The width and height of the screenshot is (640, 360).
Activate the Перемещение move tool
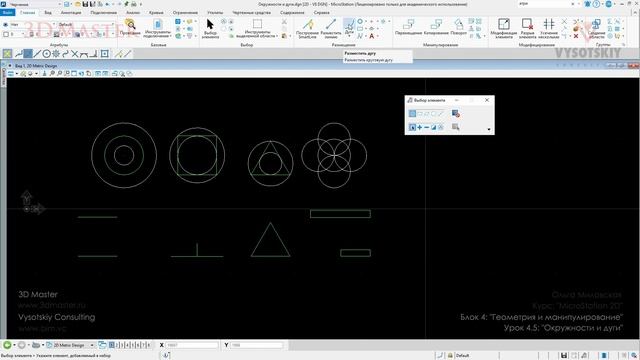[408, 27]
